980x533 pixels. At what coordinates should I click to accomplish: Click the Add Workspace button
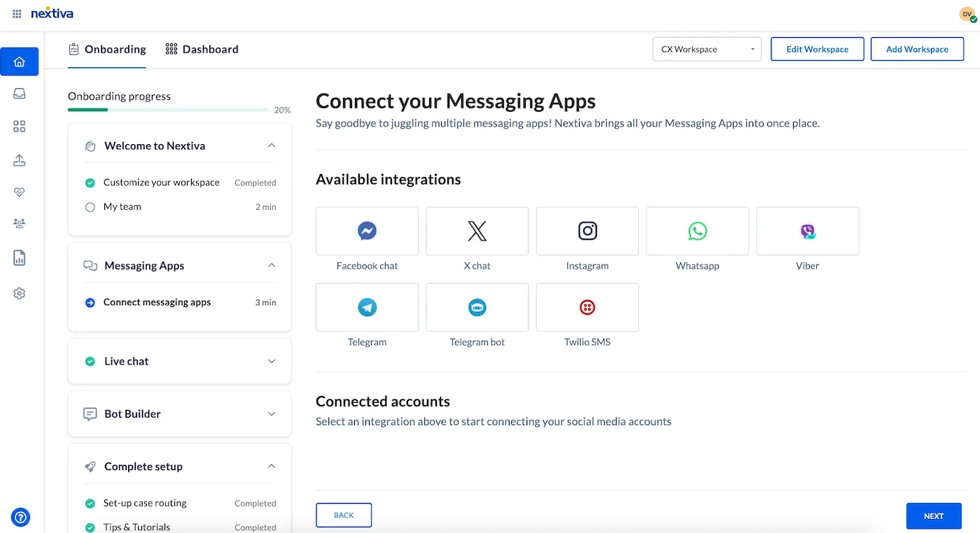coord(917,49)
